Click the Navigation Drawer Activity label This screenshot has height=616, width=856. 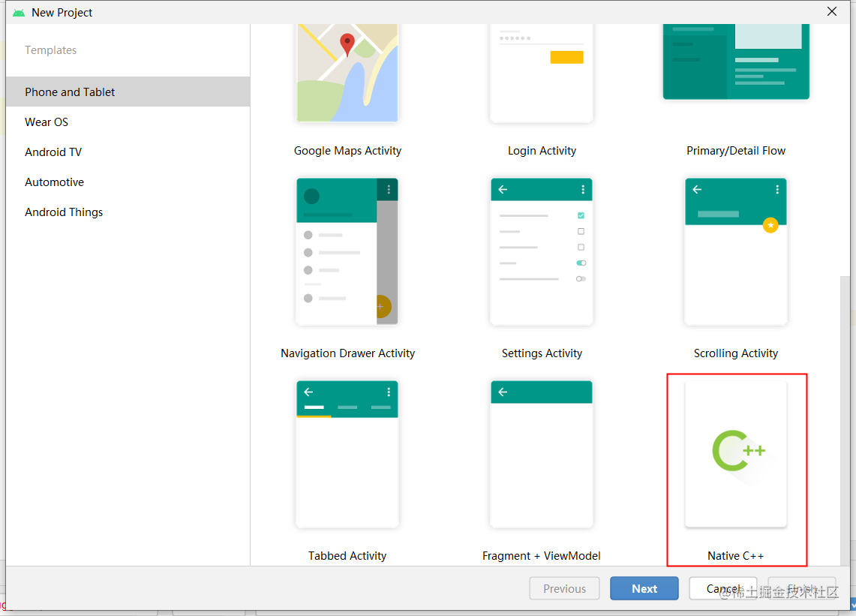(x=348, y=353)
